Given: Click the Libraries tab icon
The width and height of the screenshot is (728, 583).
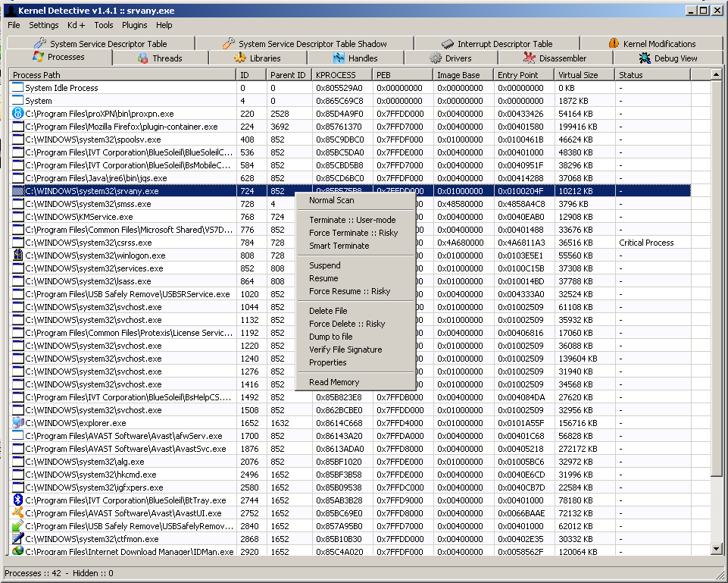Looking at the screenshot, I should (240, 57).
